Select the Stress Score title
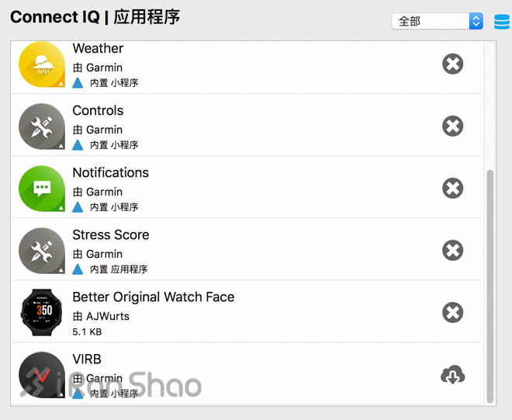 [111, 235]
